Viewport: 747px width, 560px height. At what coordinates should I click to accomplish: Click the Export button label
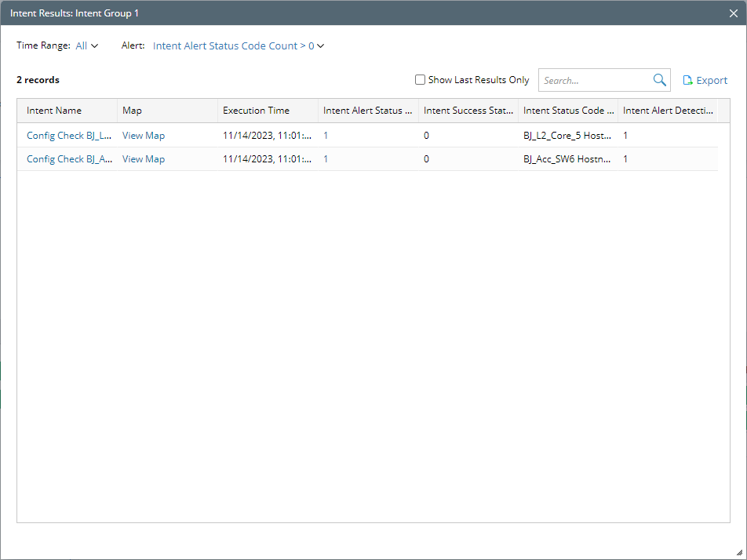[712, 80]
